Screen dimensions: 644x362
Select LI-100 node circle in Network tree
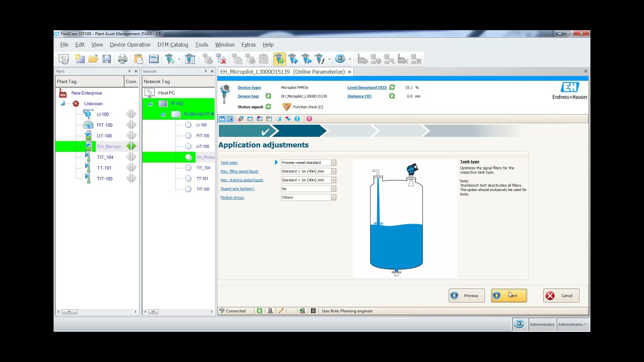[188, 125]
